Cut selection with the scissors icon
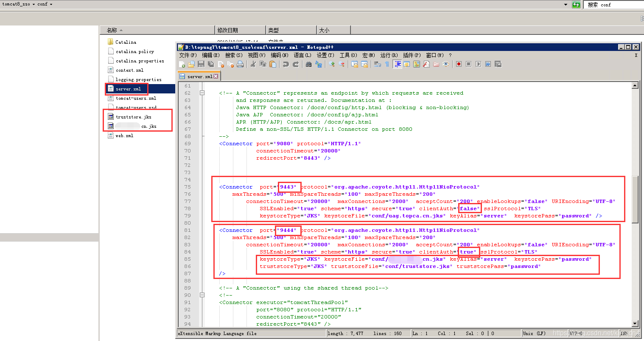644x341 pixels. (x=253, y=64)
